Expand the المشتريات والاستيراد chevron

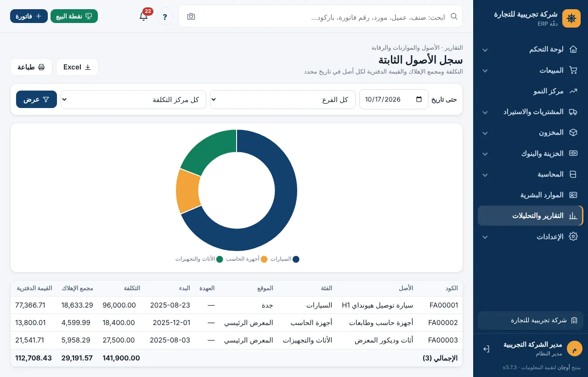(x=485, y=112)
